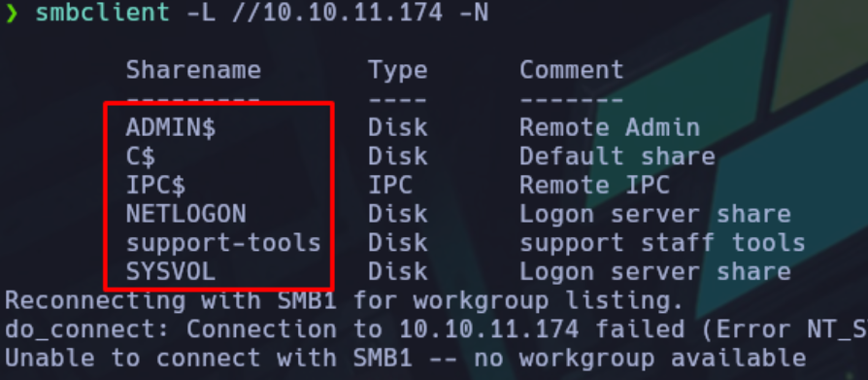Select the SYSVOL share name
Screen dimensions: 868x380
click(x=171, y=272)
